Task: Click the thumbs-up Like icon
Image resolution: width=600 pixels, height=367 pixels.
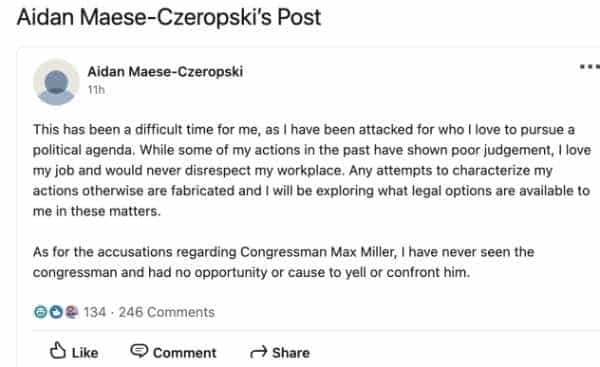Action: [x=58, y=350]
